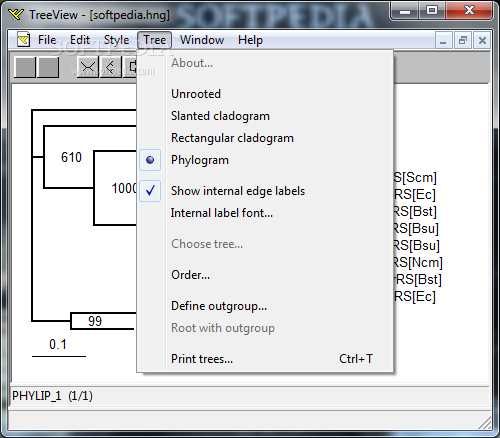
Task: Click the first gray toolbar button
Action: click(x=25, y=67)
